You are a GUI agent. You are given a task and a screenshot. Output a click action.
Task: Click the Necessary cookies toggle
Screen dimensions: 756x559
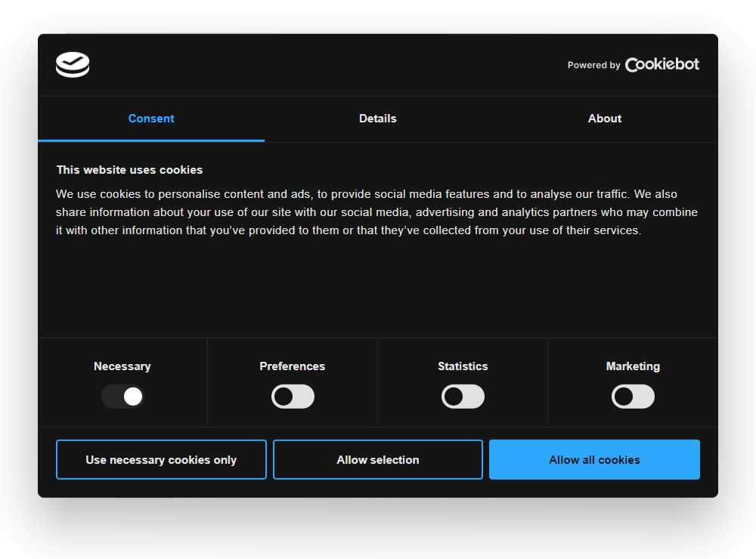[122, 396]
